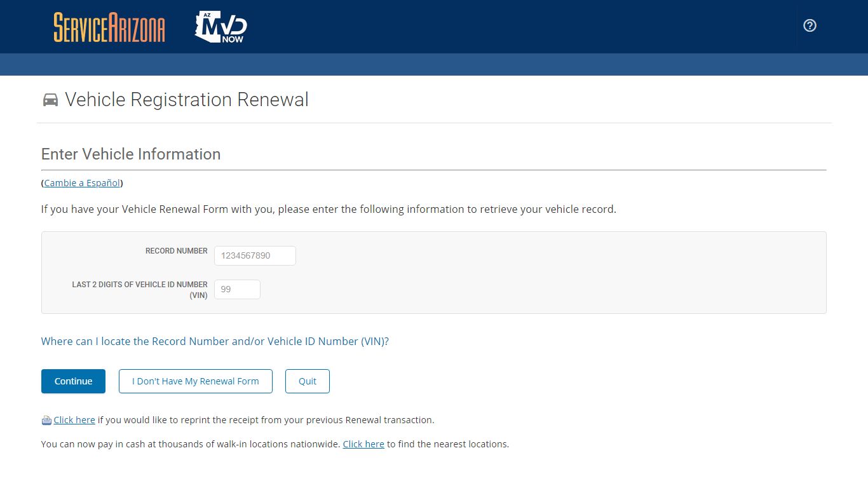Screen dimensions: 868x488
Task: Click the RECORD NUMBER field label
Action: click(x=177, y=251)
